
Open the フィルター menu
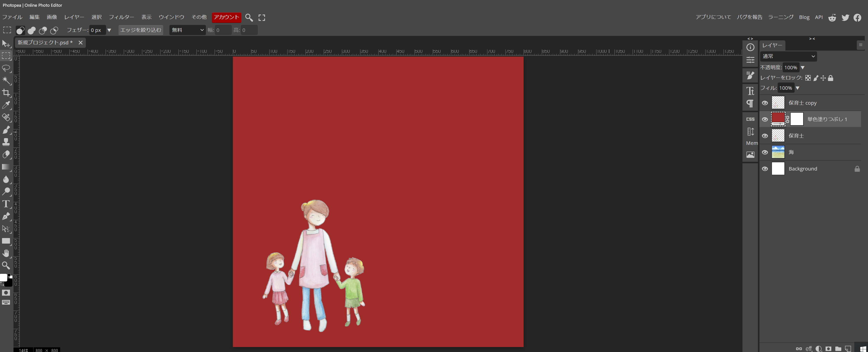[x=121, y=17]
